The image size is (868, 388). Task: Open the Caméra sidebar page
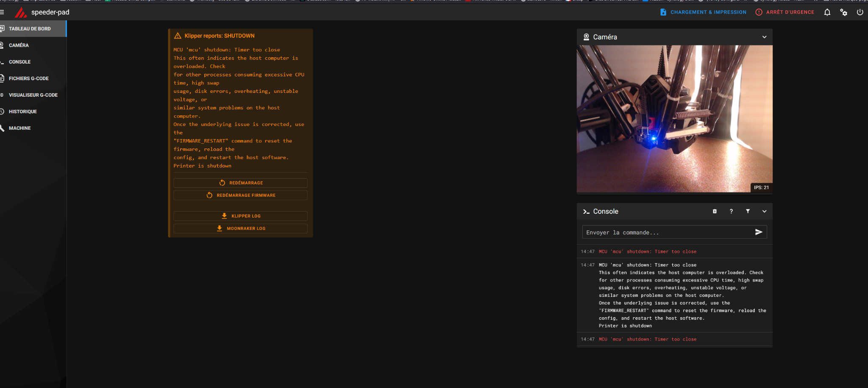coord(33,45)
